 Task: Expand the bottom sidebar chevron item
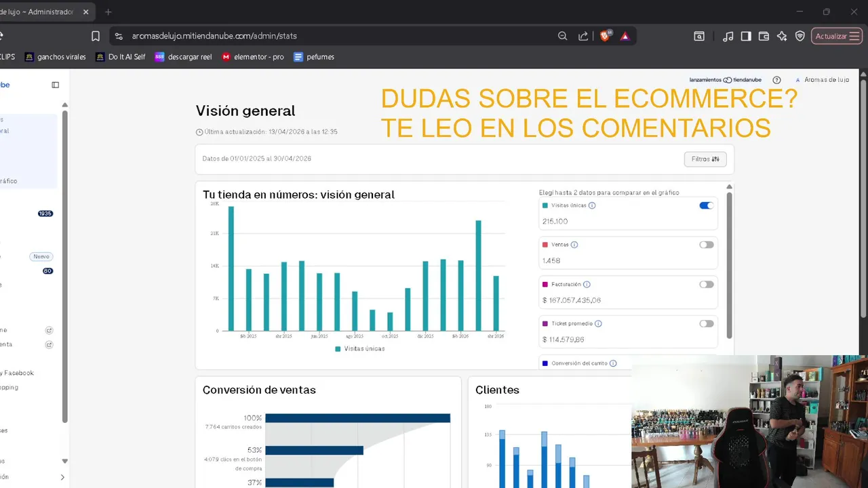point(62,477)
